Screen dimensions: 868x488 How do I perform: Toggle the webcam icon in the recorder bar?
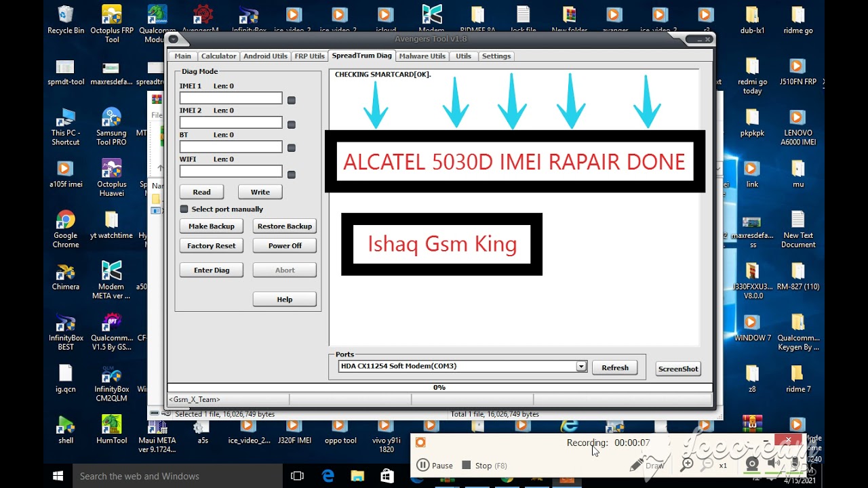coord(752,464)
